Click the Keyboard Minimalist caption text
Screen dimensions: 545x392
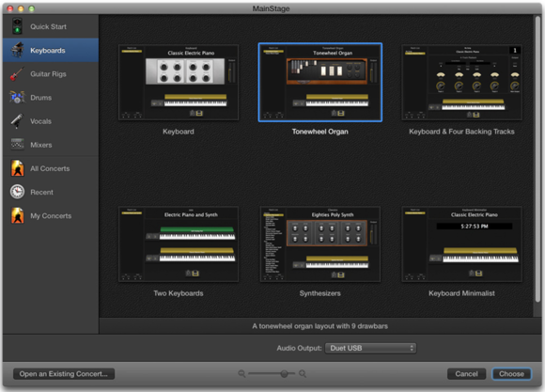461,293
